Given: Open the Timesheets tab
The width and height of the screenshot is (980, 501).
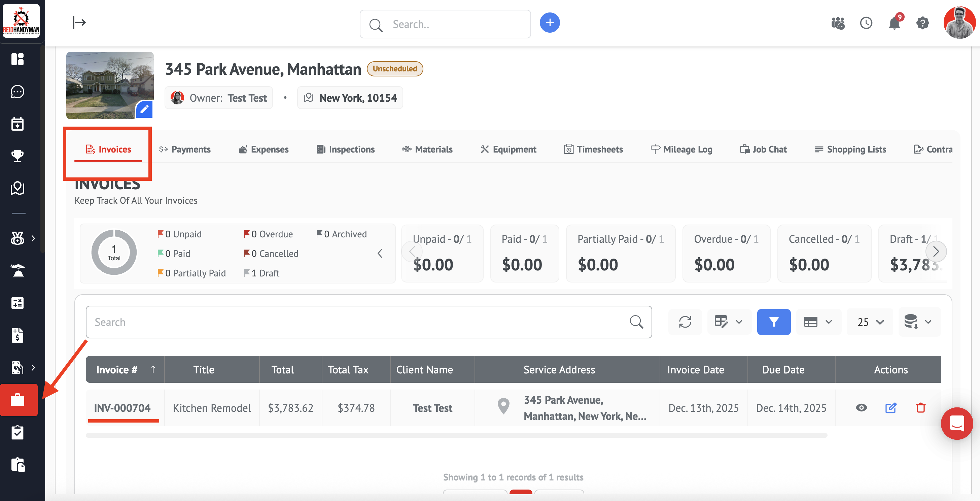Looking at the screenshot, I should tap(593, 149).
